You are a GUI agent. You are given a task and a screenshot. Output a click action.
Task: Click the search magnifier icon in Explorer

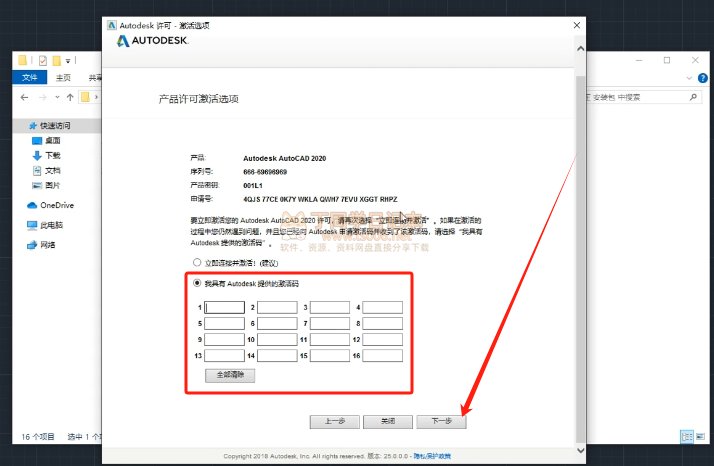[693, 97]
